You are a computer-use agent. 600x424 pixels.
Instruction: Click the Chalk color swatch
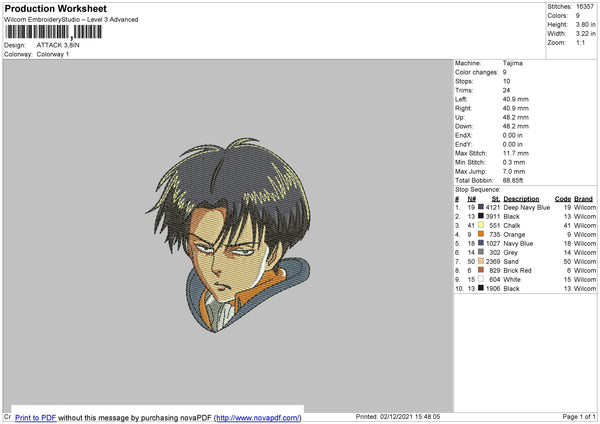click(x=481, y=225)
